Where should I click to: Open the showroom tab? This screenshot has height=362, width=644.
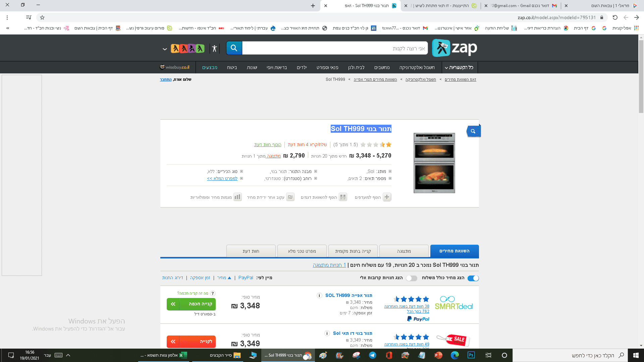point(404,251)
